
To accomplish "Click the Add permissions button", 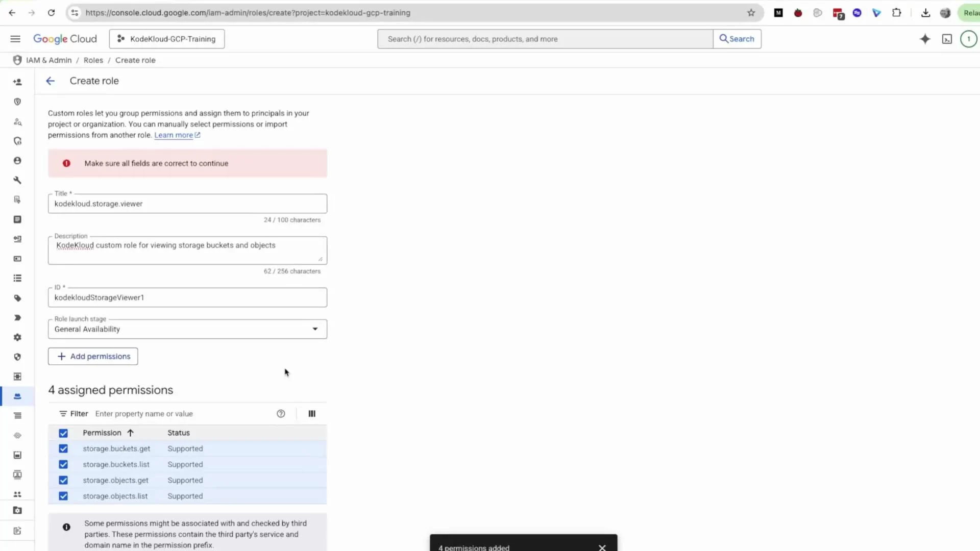I will (93, 356).
